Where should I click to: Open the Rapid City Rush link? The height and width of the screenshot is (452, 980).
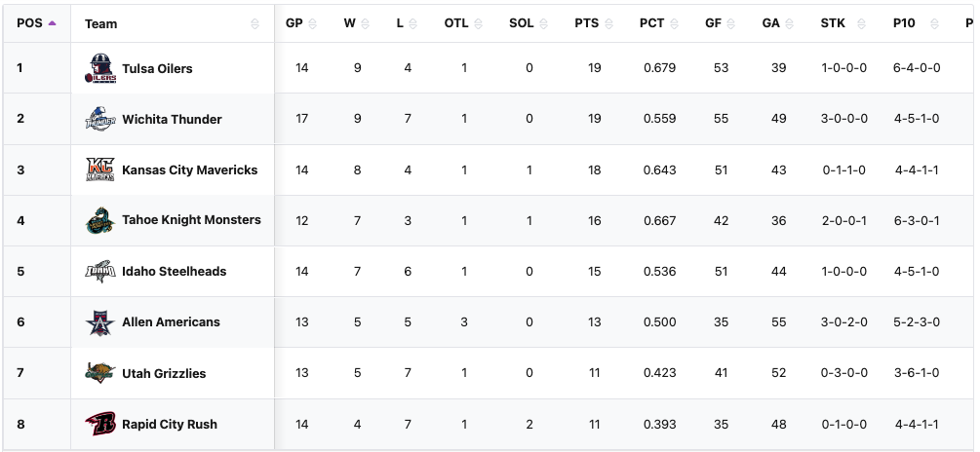point(170,424)
